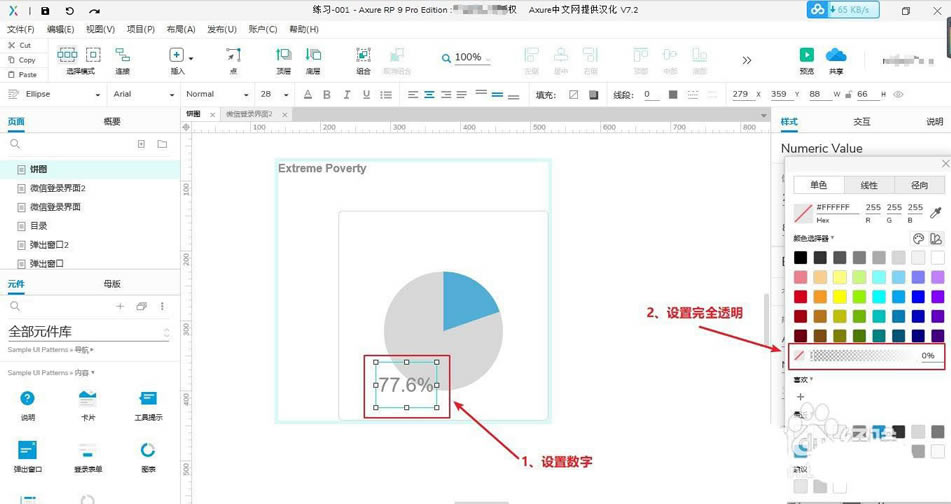Switch to 母版 masters tab
The image size is (951, 504).
click(x=112, y=284)
